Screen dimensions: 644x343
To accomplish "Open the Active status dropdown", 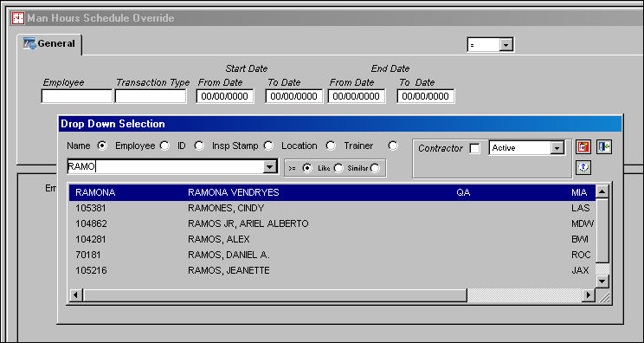I will [x=557, y=148].
